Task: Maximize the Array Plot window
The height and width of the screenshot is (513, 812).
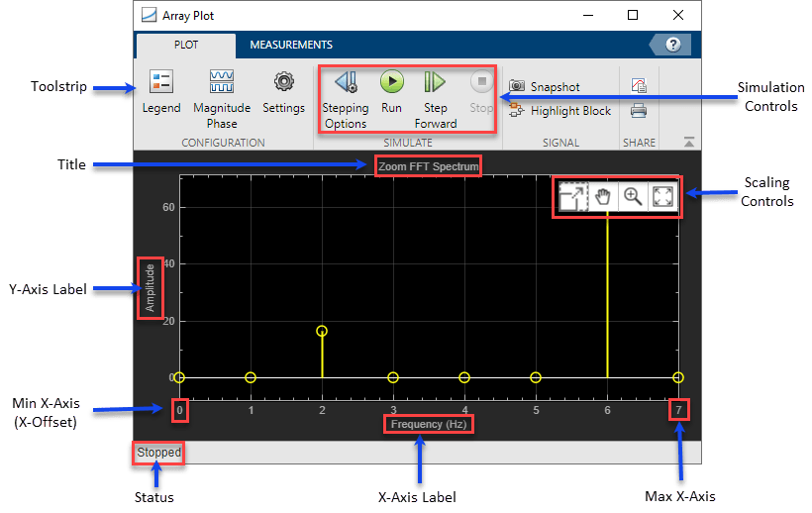Action: click(633, 15)
